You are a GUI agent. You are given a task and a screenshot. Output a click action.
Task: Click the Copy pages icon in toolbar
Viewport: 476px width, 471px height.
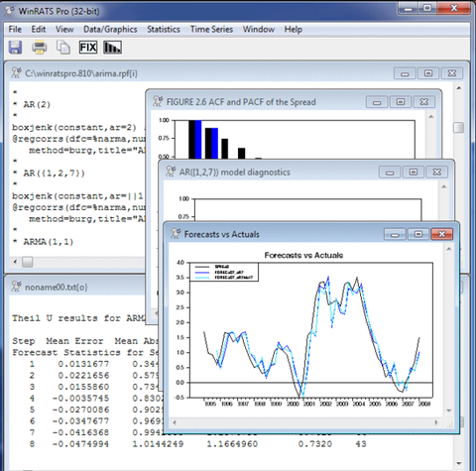[62, 48]
